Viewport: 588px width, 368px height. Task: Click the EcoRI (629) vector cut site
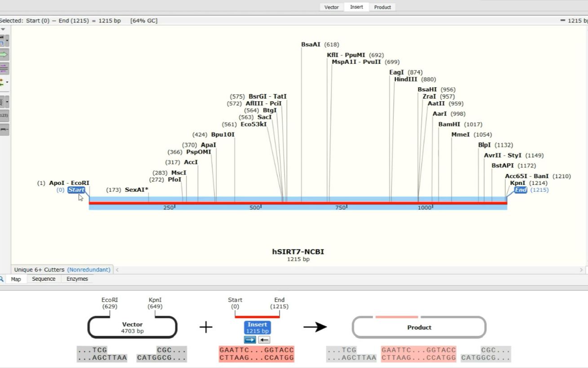[110, 303]
